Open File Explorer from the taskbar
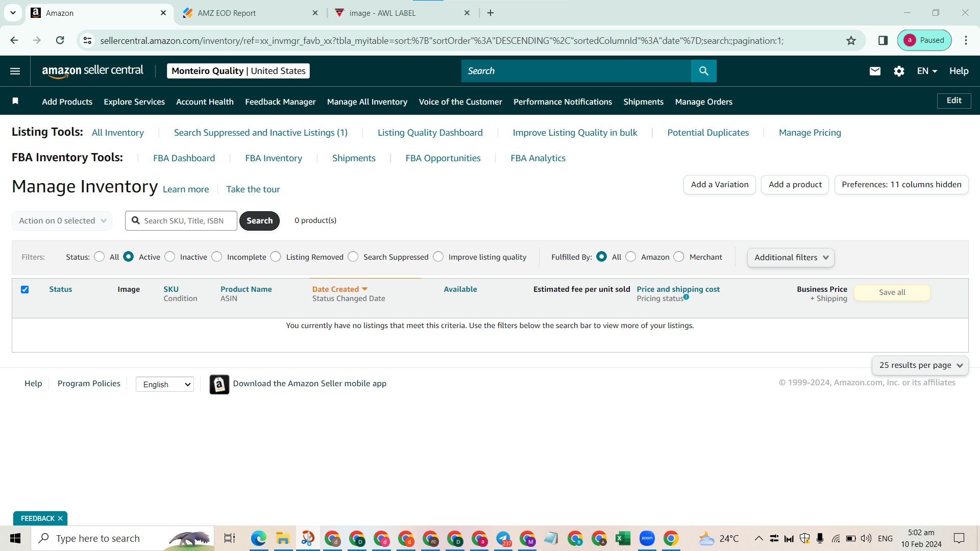980x551 pixels. tap(283, 538)
